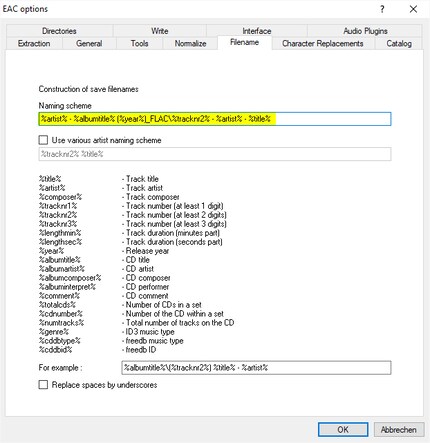Image resolution: width=430 pixels, height=443 pixels.
Task: Click the For example text field
Action: (x=256, y=368)
